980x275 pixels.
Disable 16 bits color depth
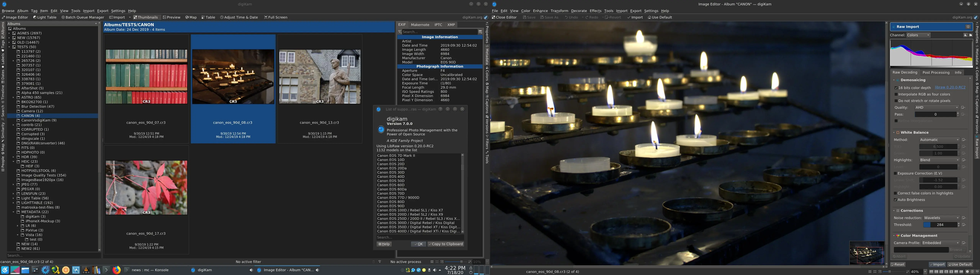[x=896, y=87]
